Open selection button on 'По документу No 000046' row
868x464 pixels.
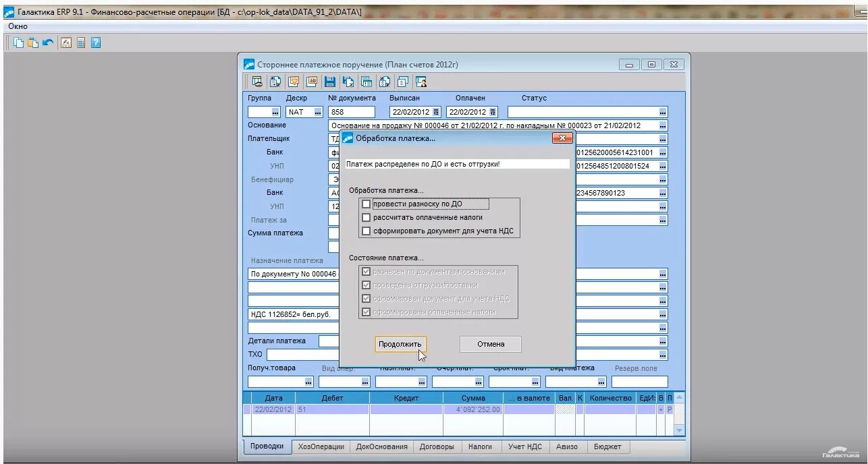click(663, 274)
